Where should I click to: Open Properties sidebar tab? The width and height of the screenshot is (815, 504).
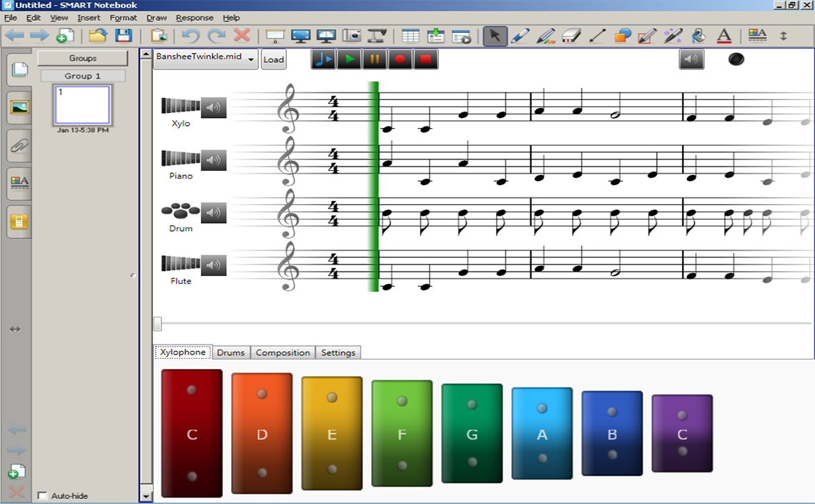[20, 183]
